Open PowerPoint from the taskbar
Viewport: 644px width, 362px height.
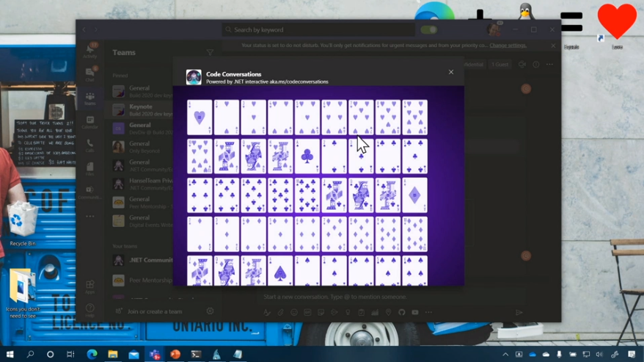coord(175,354)
